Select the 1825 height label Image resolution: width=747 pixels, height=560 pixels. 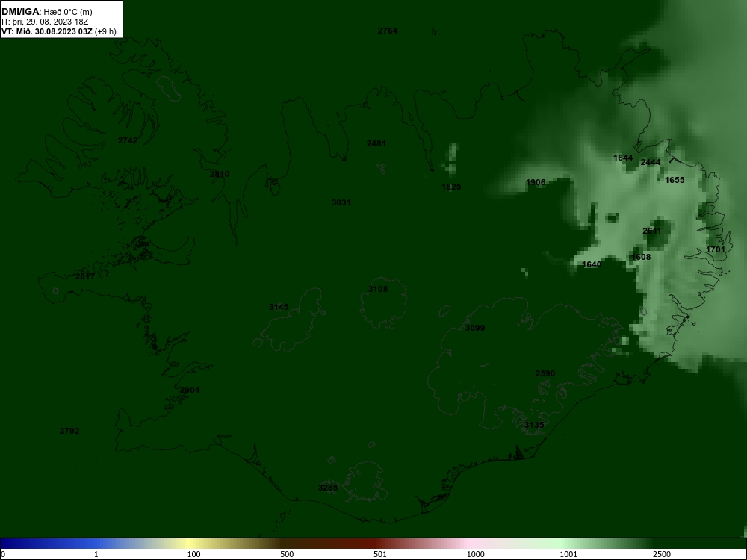tap(451, 187)
